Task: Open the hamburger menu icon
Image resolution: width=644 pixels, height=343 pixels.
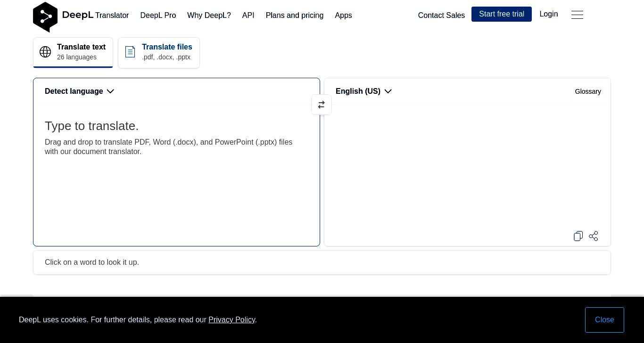Action: (577, 15)
